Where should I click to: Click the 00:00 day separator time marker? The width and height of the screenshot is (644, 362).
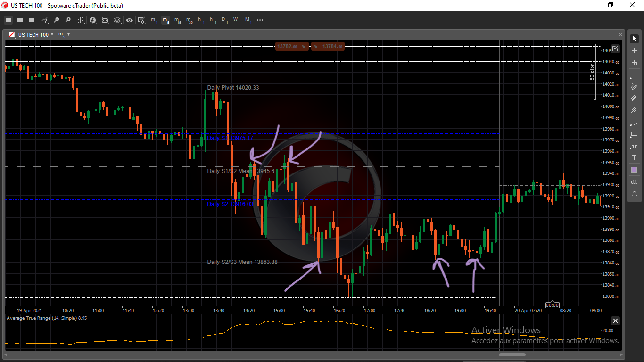552,305
